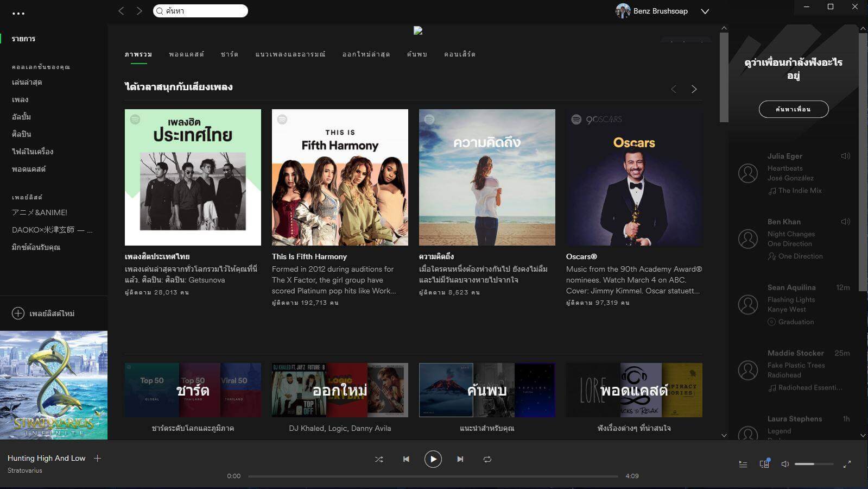
Task: Open เพลงฮิตประเทศไทย playlist cover
Action: tap(193, 177)
